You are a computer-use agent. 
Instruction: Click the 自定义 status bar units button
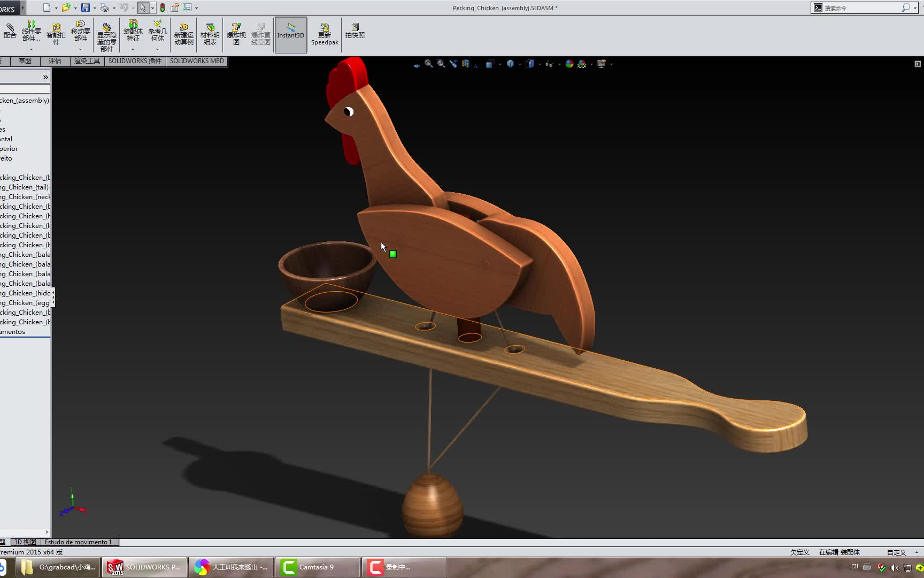[897, 552]
